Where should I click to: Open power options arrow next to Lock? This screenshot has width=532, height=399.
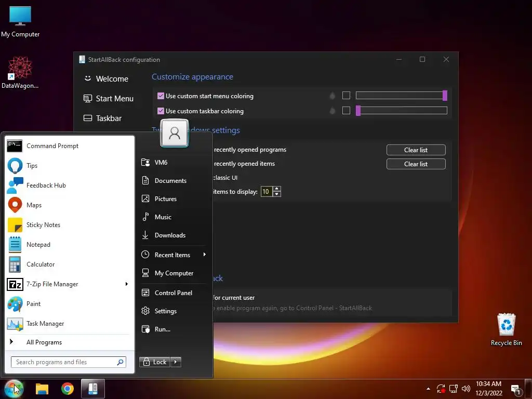pyautogui.click(x=176, y=362)
